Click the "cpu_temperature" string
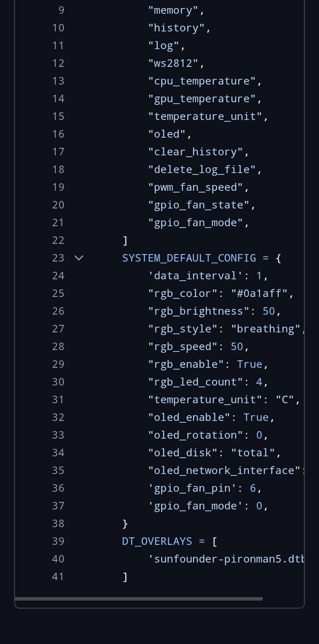This screenshot has height=644, width=319. (x=202, y=81)
